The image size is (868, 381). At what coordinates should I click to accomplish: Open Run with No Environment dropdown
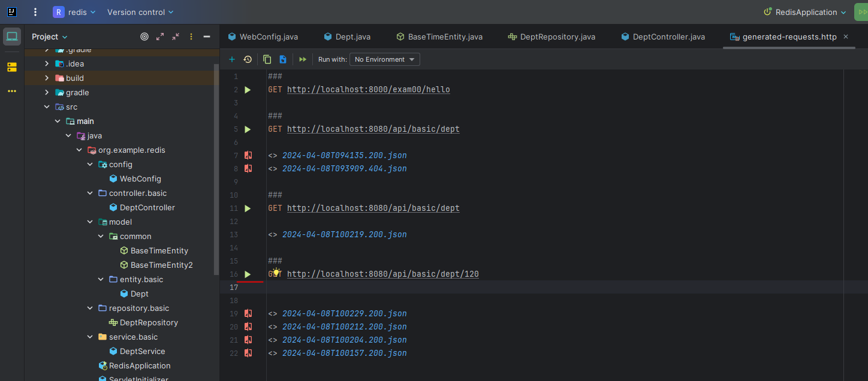385,59
